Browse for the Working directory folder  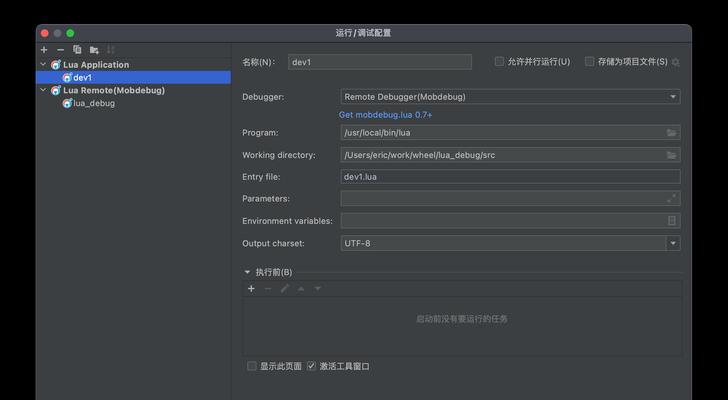pyautogui.click(x=671, y=155)
